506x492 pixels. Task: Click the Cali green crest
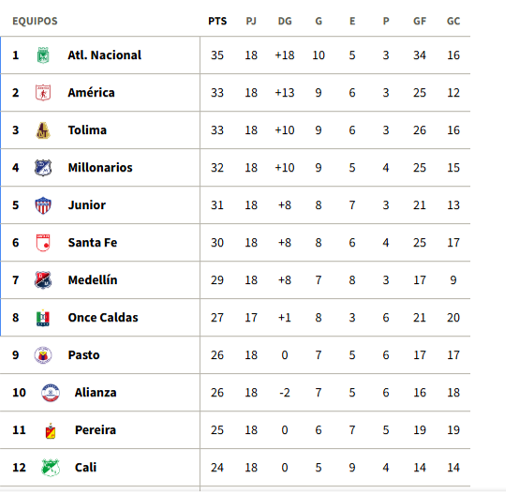tap(50, 468)
